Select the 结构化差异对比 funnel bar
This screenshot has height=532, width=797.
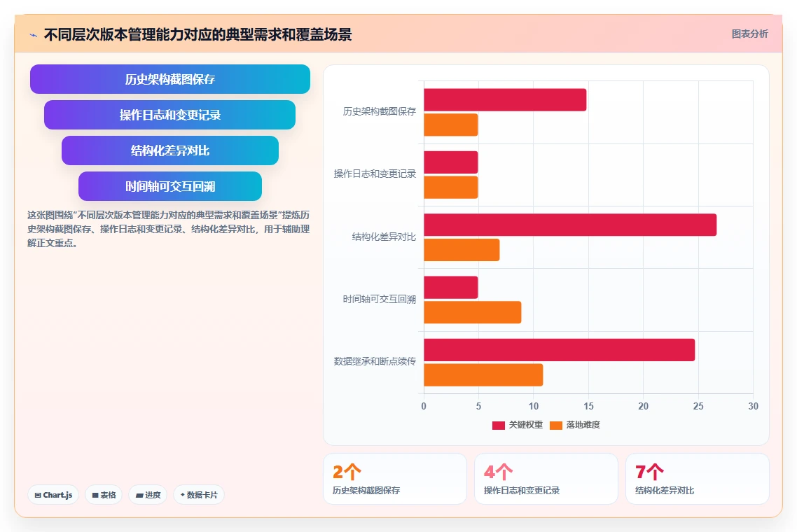pos(169,150)
